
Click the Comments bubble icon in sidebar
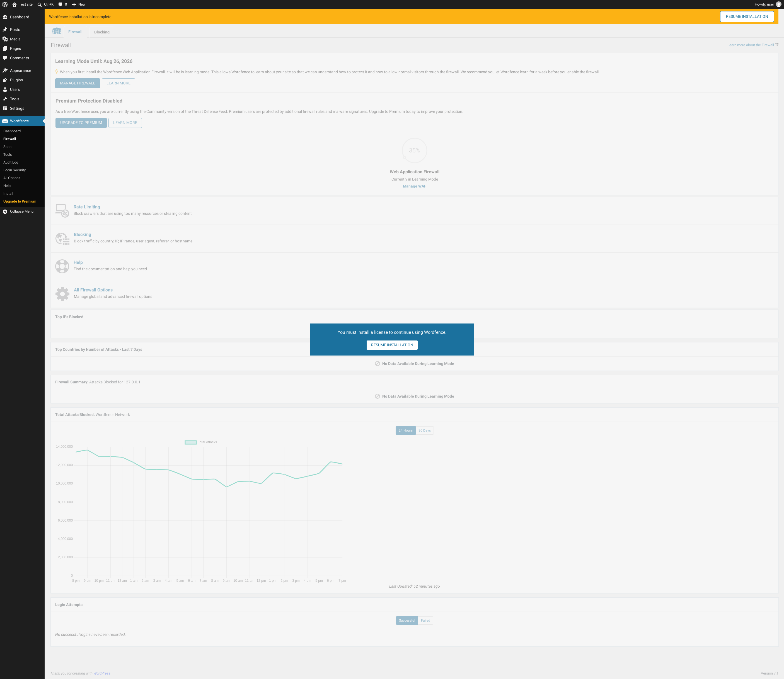pos(5,58)
